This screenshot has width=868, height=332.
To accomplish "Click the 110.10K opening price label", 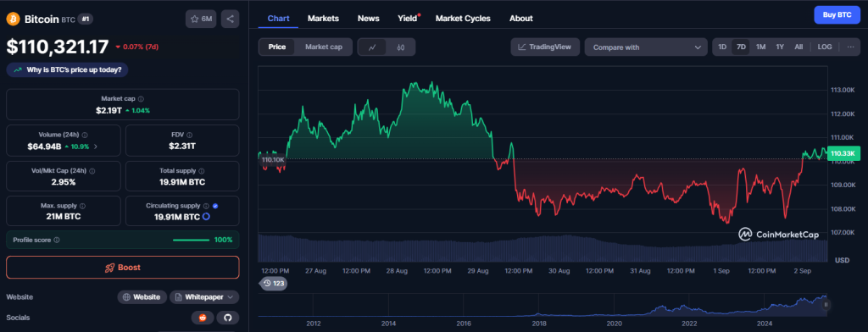I will click(272, 159).
